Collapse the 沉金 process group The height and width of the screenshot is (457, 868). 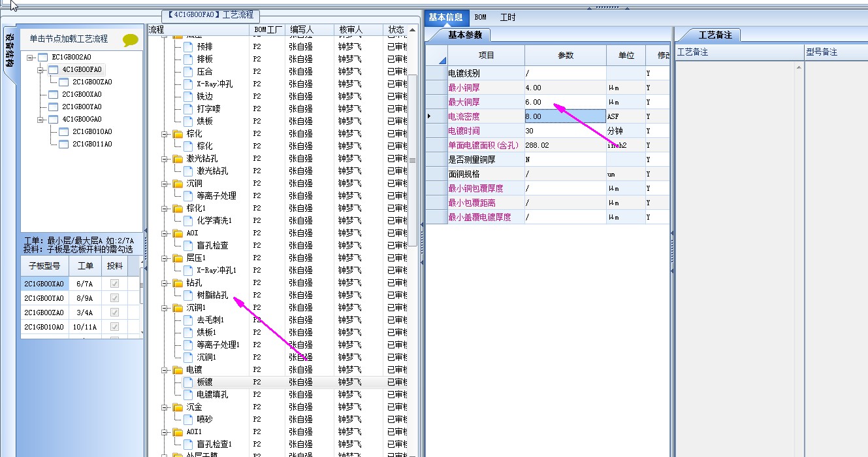tap(164, 407)
